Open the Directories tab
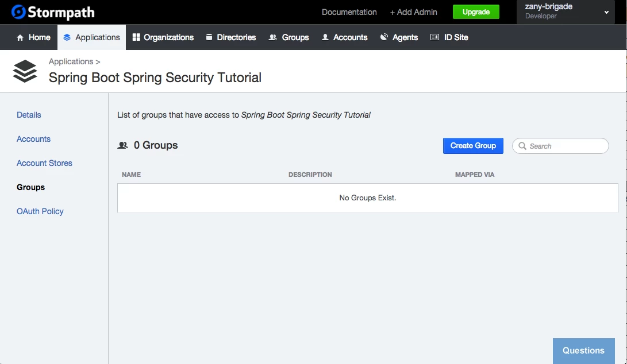This screenshot has width=627, height=364. point(230,37)
